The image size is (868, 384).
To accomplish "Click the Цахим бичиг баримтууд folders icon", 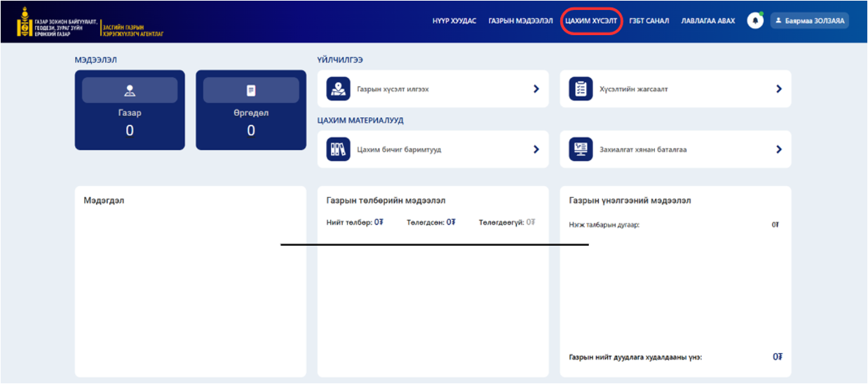I will (339, 149).
